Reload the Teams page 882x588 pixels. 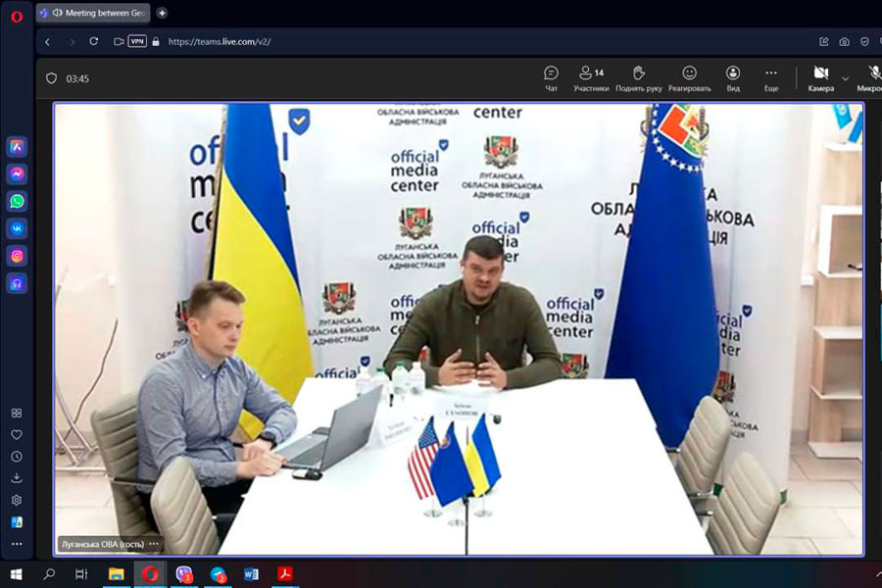click(94, 41)
